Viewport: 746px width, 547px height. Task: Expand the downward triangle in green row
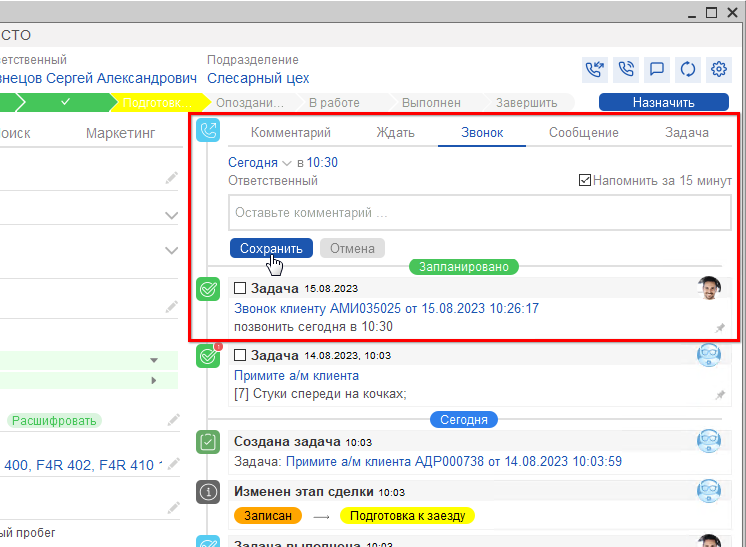(x=154, y=360)
